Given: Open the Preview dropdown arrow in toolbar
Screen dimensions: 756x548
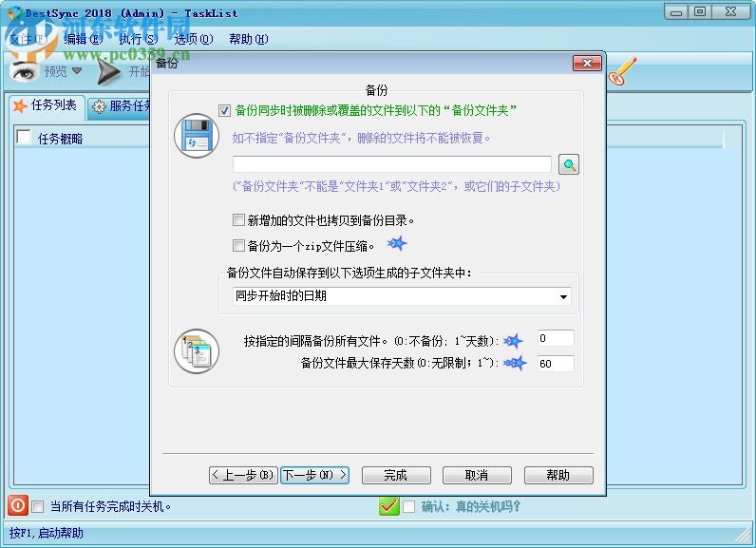Looking at the screenshot, I should coord(77,71).
